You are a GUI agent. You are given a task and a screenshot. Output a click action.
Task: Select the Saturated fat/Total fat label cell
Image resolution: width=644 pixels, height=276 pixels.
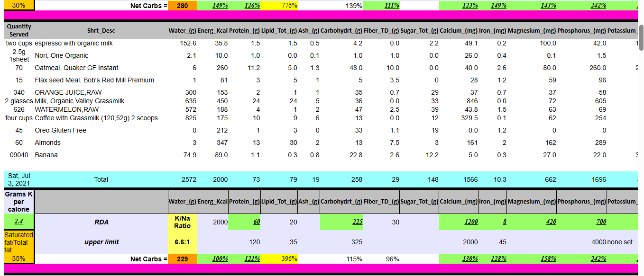[18, 242]
